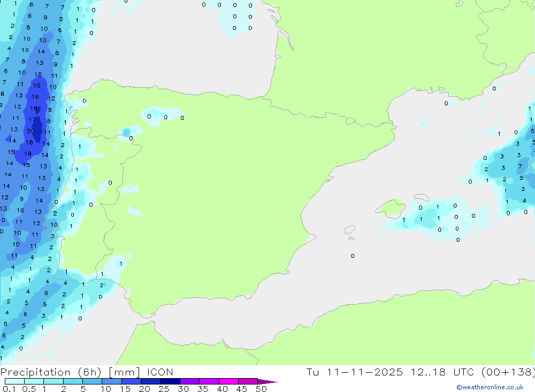Click the '(00+138)' forecast offset text
This screenshot has height=392, width=535.
(508, 372)
